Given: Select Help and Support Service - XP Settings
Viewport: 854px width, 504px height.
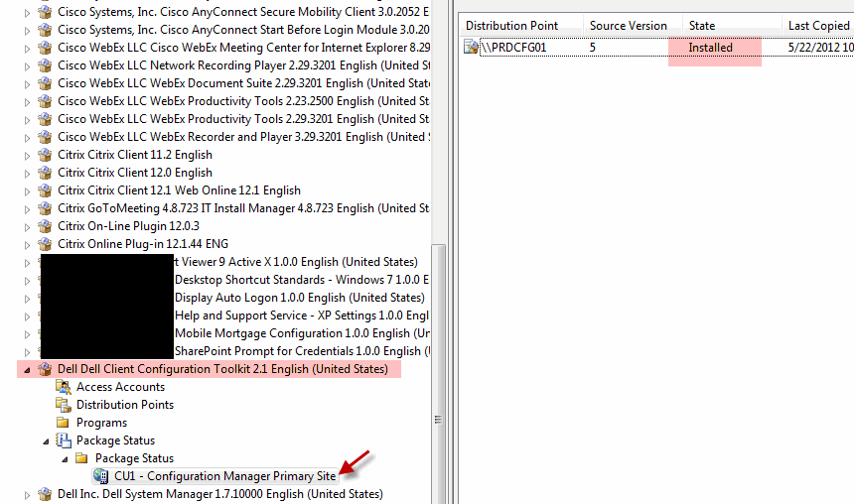Looking at the screenshot, I should [x=302, y=315].
